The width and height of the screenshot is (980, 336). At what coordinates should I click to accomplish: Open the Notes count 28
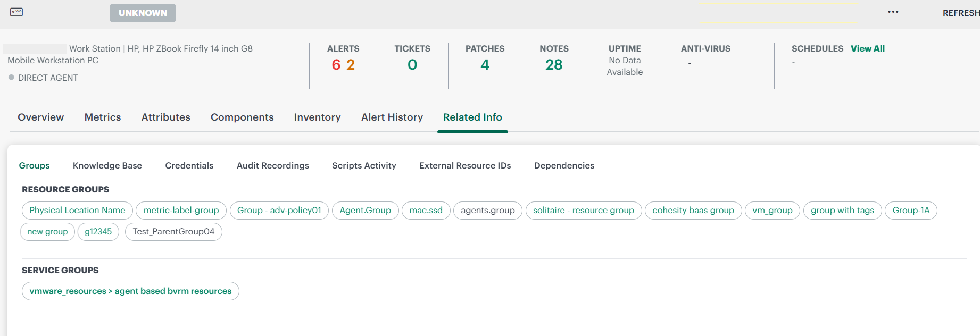[554, 65]
